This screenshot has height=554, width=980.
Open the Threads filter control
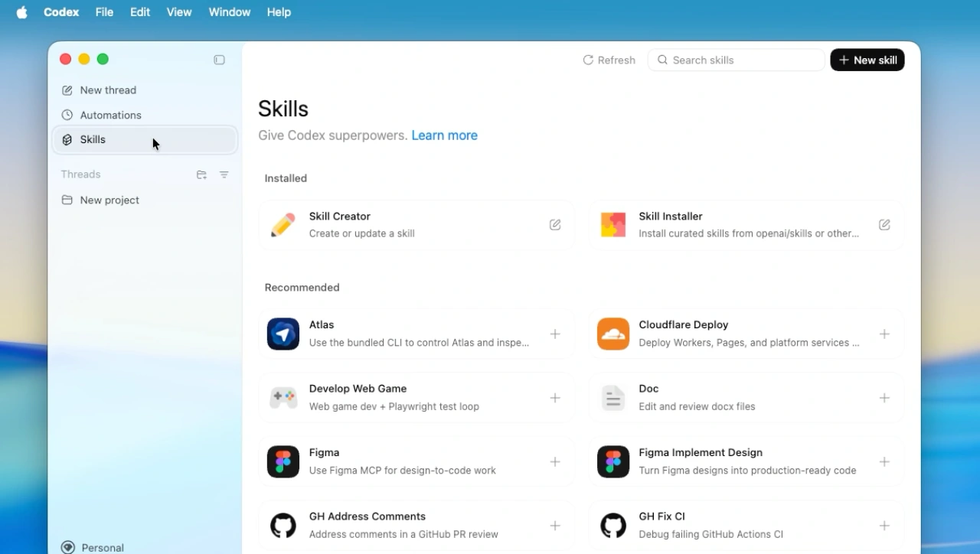pos(224,174)
